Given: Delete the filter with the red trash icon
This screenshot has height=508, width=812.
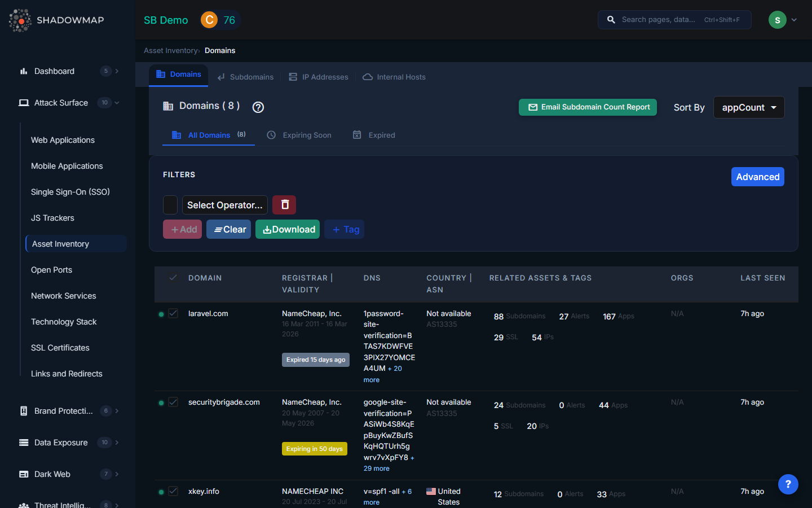Looking at the screenshot, I should click(x=284, y=205).
